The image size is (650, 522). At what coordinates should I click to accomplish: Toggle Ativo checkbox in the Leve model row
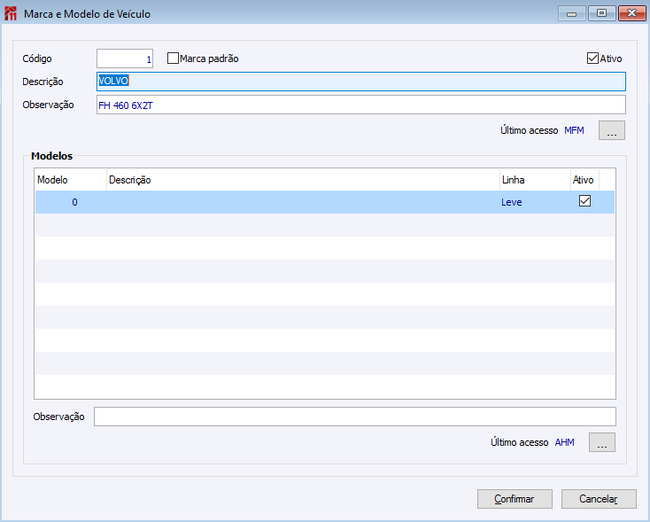[585, 201]
